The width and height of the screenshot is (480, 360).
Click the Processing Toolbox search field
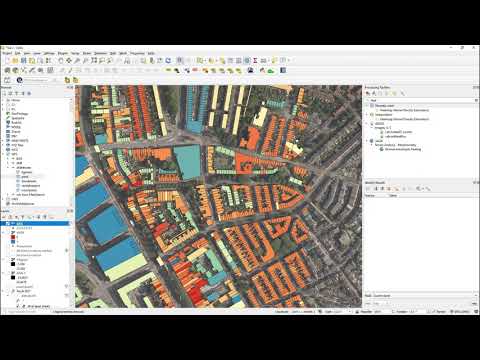[x=421, y=100]
